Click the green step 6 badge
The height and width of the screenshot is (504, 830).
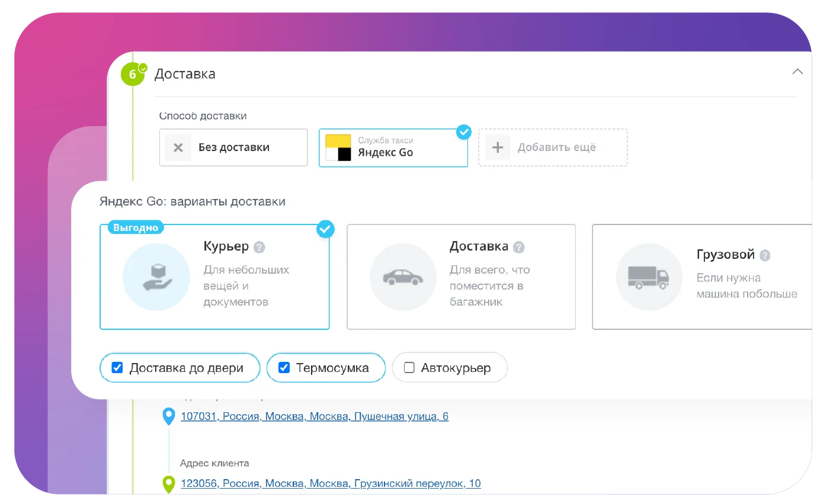coord(133,75)
